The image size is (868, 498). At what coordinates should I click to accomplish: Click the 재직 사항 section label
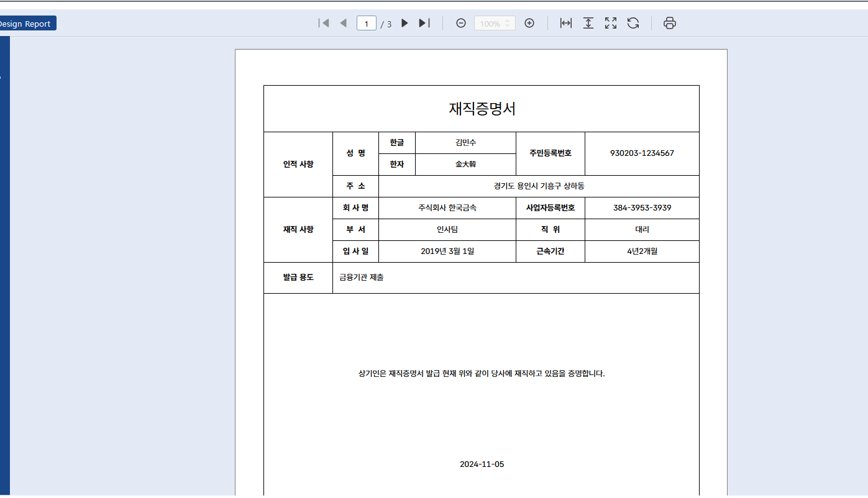click(x=298, y=230)
